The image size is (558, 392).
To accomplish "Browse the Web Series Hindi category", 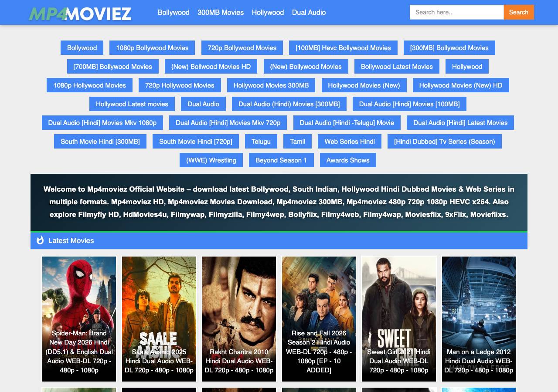I will 350,142.
